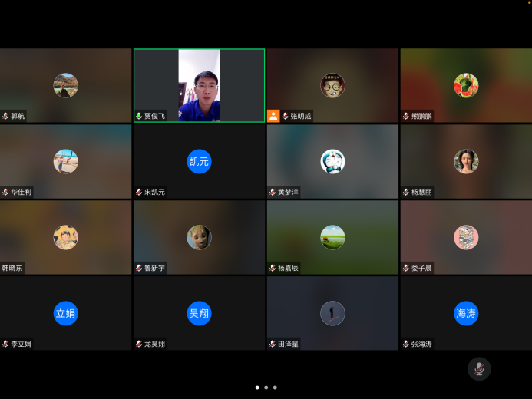Click the green microphone icon next to 贾俊飞
This screenshot has height=399, width=532.
pos(139,116)
